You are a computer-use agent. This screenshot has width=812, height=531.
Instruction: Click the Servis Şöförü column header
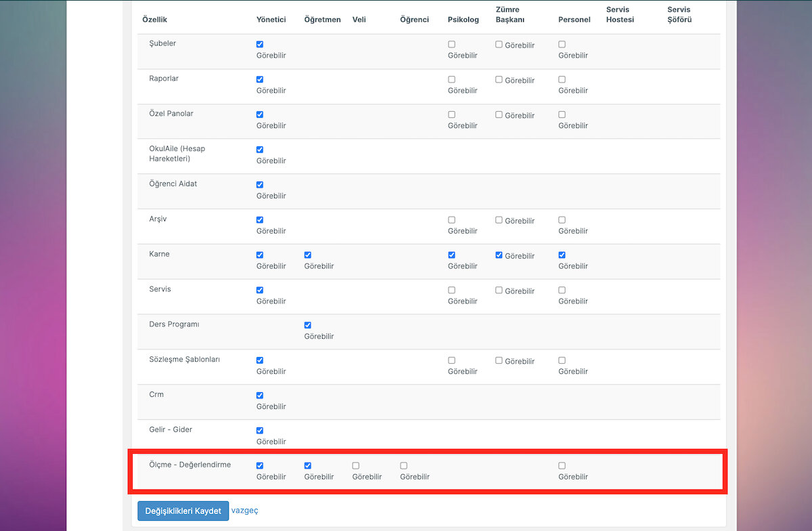pos(679,15)
